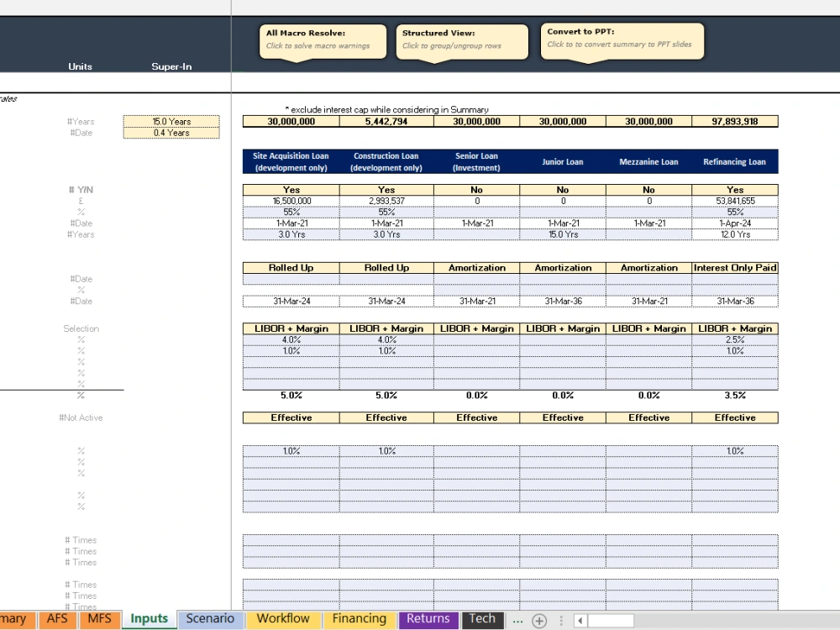This screenshot has height=630, width=840.
Task: Select the Yes cell under Site Acquisition Loan
Action: click(x=291, y=189)
